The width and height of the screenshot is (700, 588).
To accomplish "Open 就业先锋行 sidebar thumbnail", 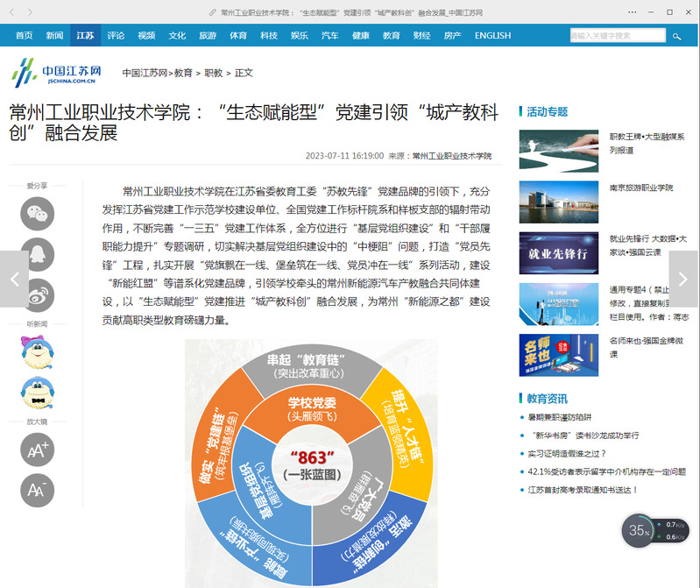I will pos(559,248).
